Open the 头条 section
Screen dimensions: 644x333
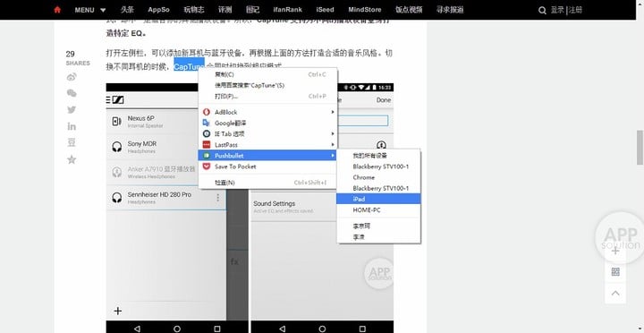127,10
